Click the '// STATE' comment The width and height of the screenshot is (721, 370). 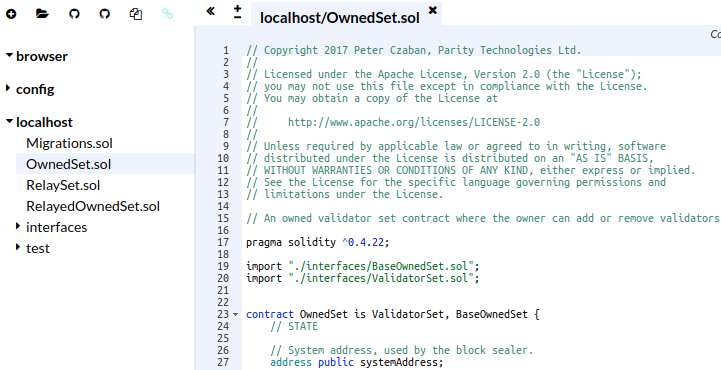click(294, 326)
